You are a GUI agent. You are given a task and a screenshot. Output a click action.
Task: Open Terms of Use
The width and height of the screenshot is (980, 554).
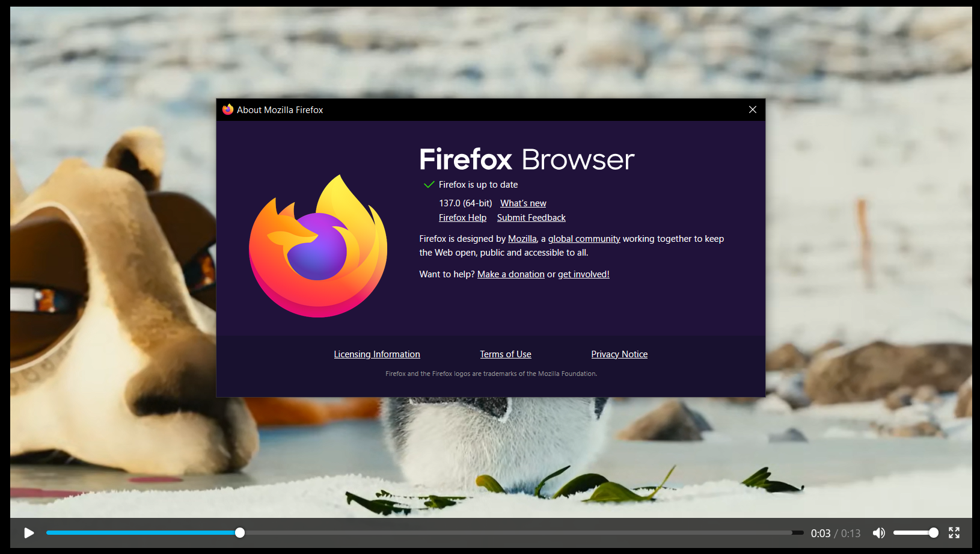(x=506, y=354)
